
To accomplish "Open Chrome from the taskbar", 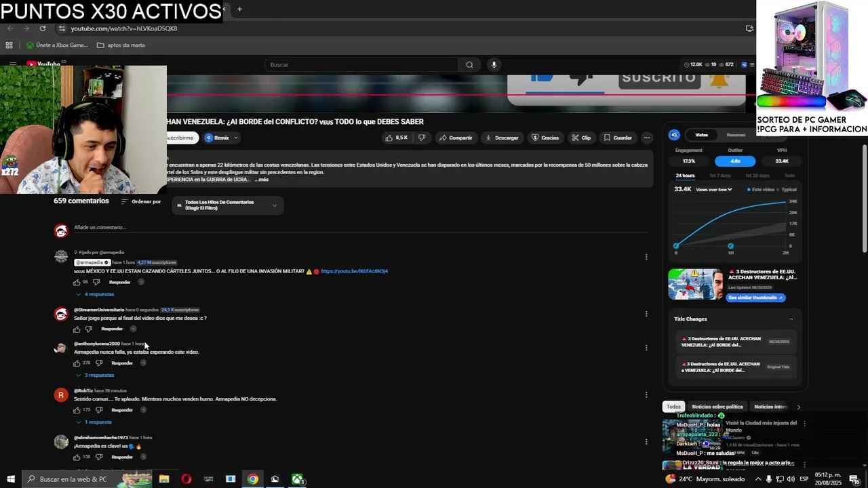I will (x=252, y=479).
